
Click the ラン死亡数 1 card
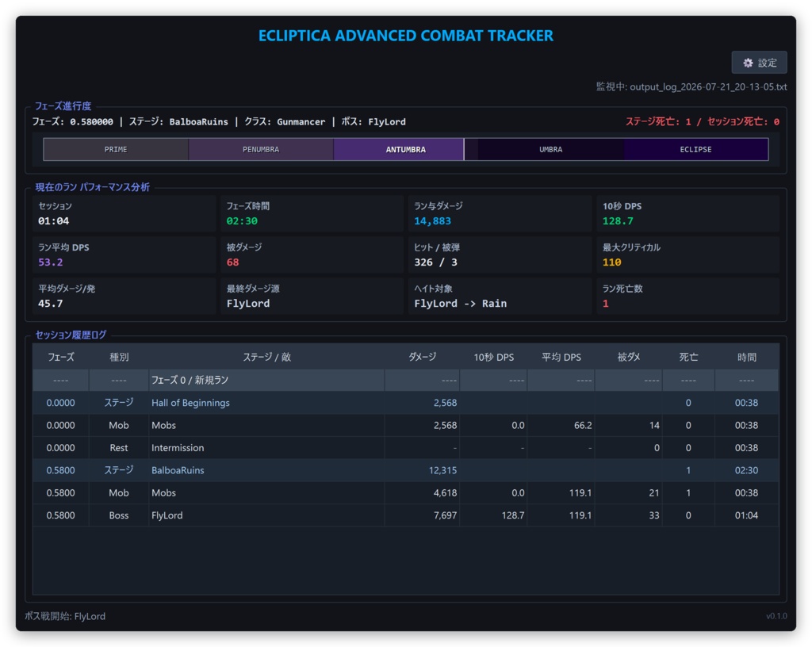click(688, 296)
